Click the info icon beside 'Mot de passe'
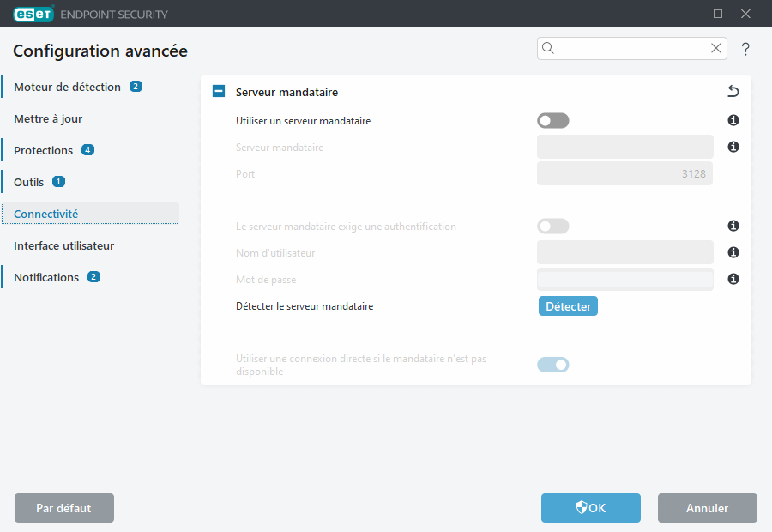This screenshot has height=532, width=772. coord(733,279)
